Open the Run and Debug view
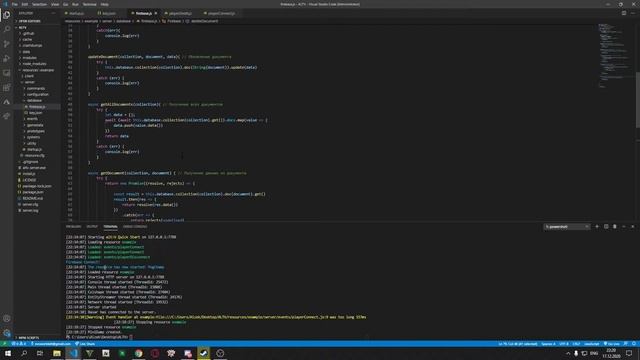The width and height of the screenshot is (640, 360). (x=7, y=58)
